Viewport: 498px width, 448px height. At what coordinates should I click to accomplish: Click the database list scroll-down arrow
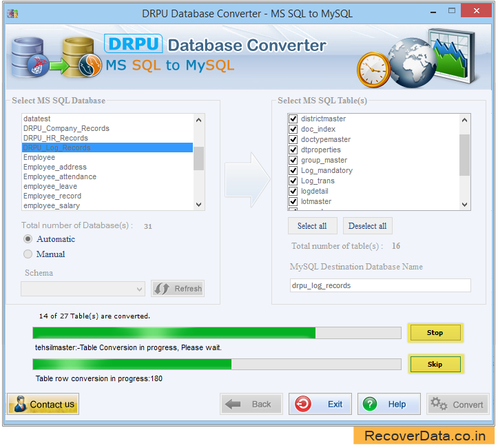pyautogui.click(x=199, y=205)
